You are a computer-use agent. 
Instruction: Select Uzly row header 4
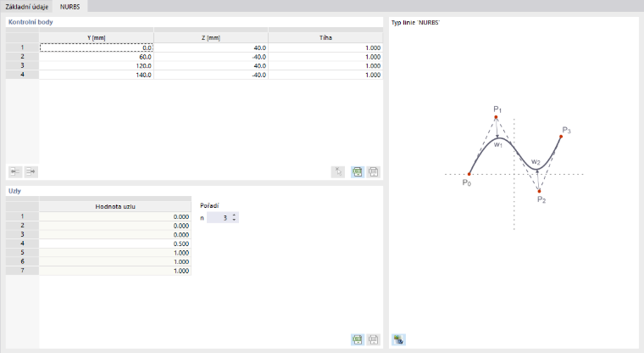click(x=22, y=244)
